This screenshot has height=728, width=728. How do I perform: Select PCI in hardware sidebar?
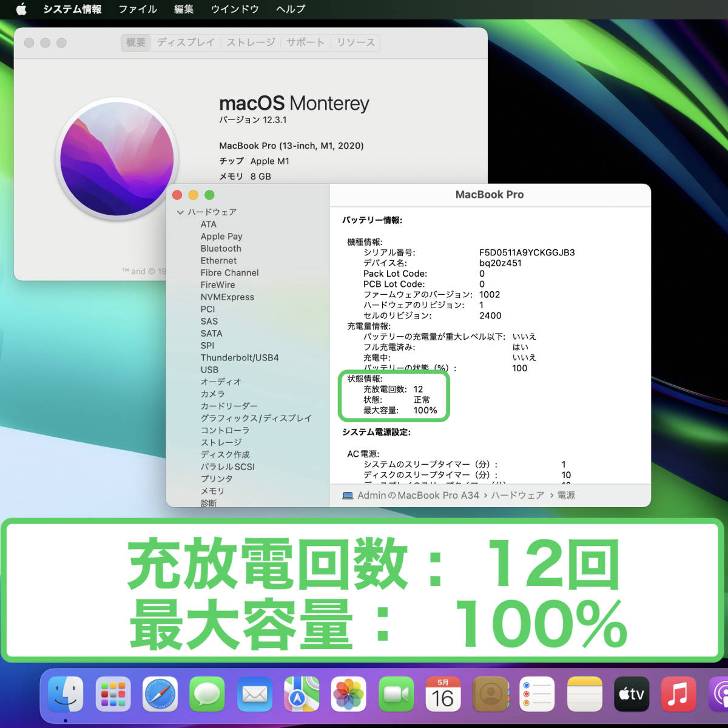tap(208, 309)
